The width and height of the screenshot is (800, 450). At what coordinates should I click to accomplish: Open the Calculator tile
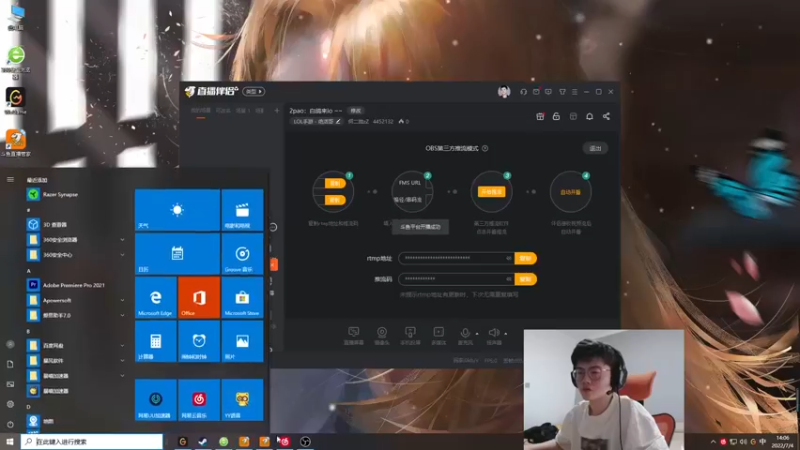(x=156, y=341)
